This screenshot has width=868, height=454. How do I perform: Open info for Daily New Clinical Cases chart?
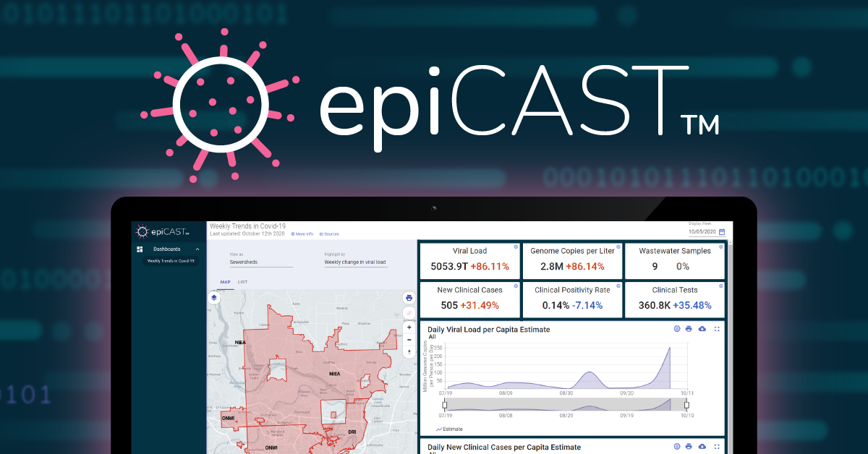(677, 447)
